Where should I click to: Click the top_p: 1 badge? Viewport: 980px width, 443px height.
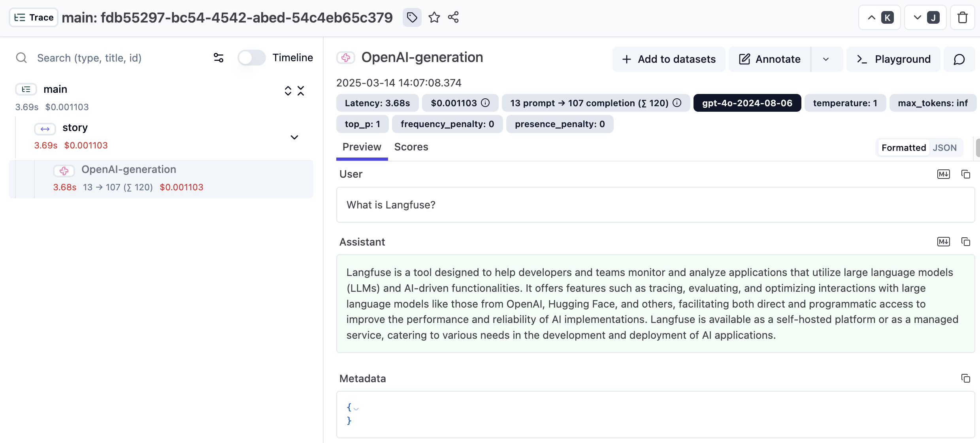(x=362, y=124)
